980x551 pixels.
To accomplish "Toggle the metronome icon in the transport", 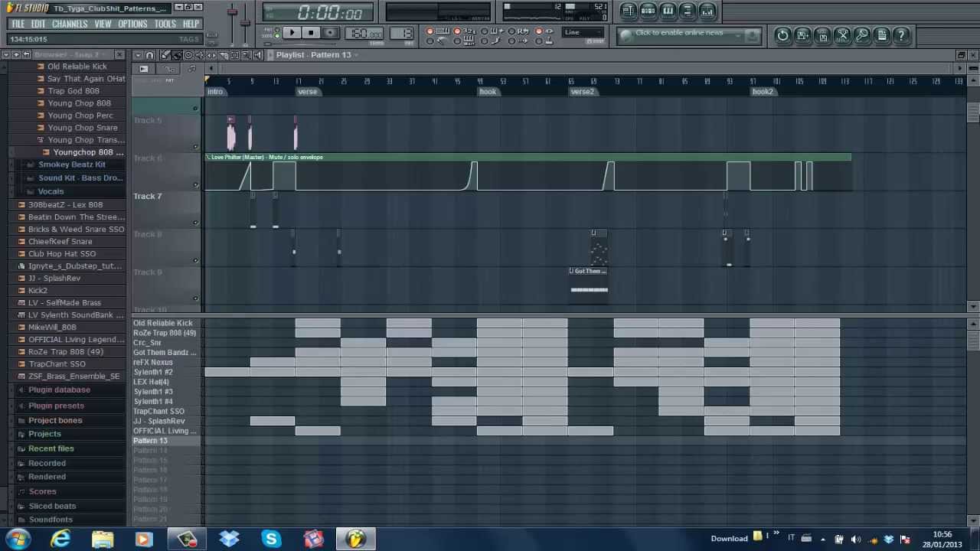I will (x=485, y=32).
